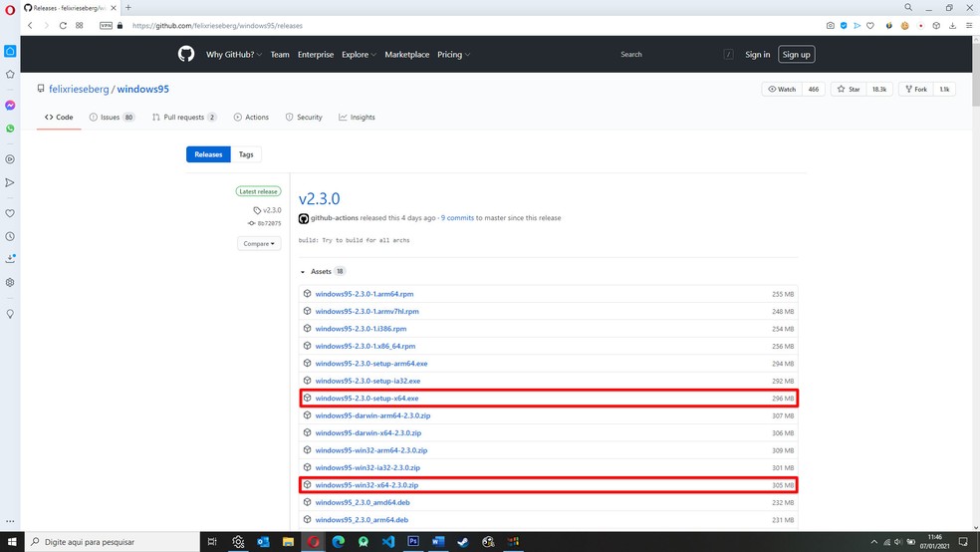Star the windows95 repository
Viewport: 980px width, 552px height.
[849, 90]
